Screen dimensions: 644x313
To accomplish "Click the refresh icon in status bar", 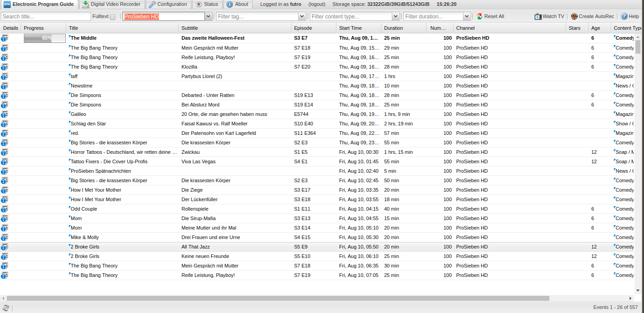I will (x=6, y=308).
